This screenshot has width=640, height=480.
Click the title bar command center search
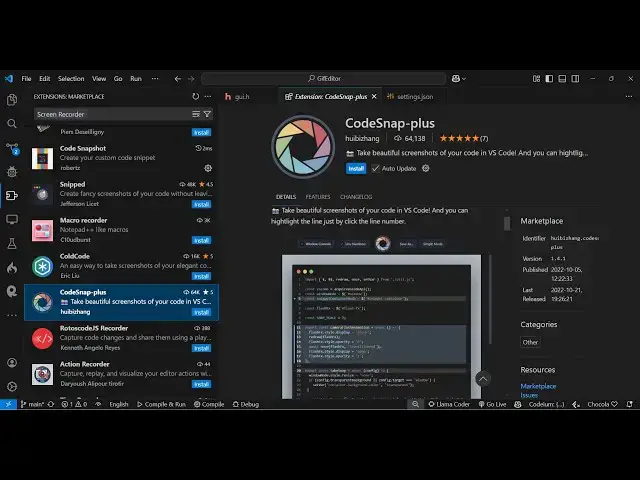click(323, 78)
